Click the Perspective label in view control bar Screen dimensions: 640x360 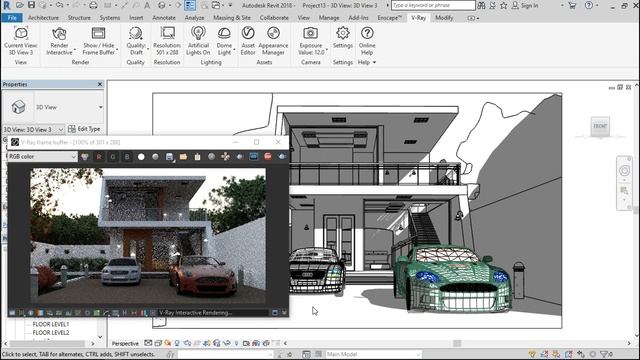125,344
